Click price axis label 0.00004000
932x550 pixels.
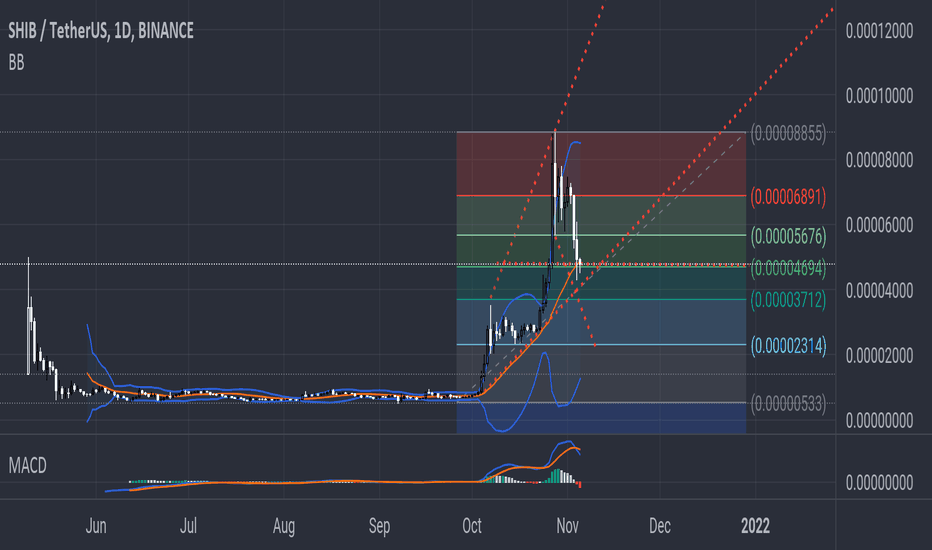[x=879, y=291]
